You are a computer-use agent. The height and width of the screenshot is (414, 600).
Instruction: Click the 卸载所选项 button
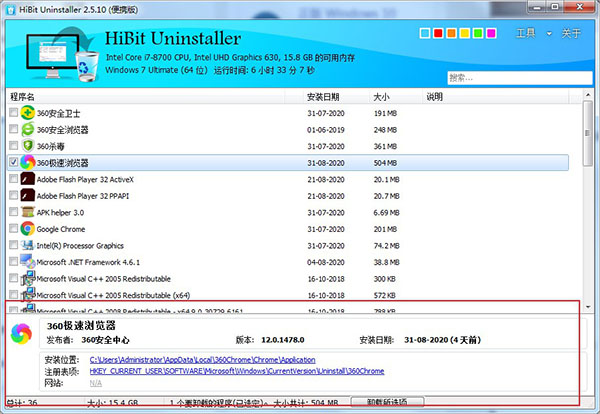(x=387, y=402)
